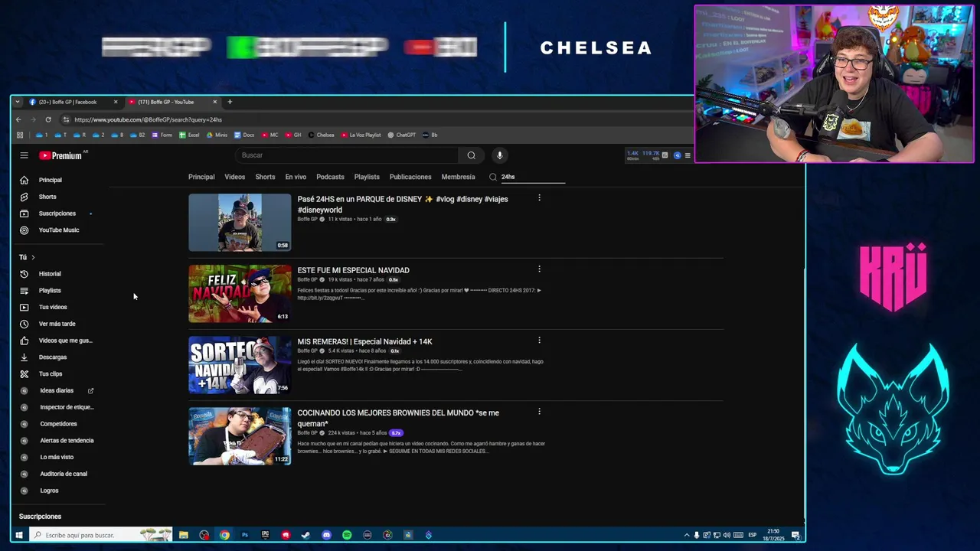Open the Principal home sidebar item

[x=51, y=180]
